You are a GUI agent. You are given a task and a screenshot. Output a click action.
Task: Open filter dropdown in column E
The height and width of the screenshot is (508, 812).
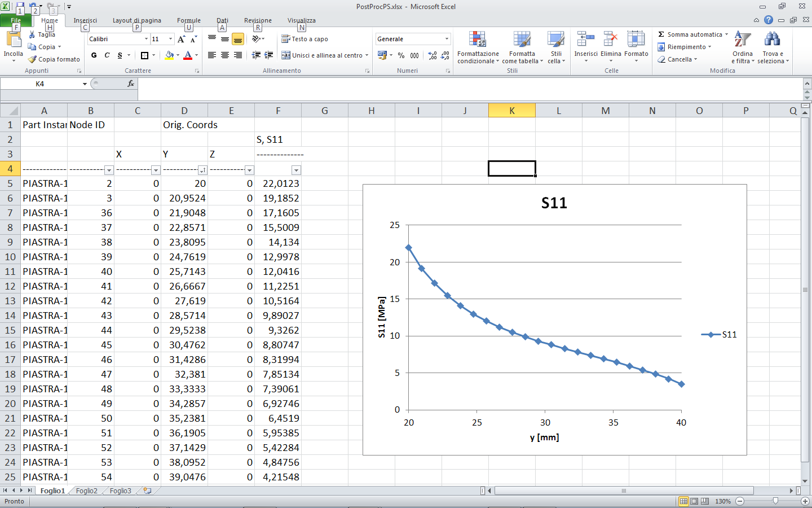pos(249,170)
